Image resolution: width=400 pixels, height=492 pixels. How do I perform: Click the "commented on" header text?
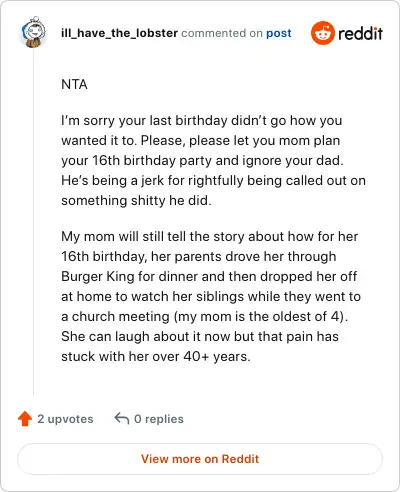click(222, 33)
